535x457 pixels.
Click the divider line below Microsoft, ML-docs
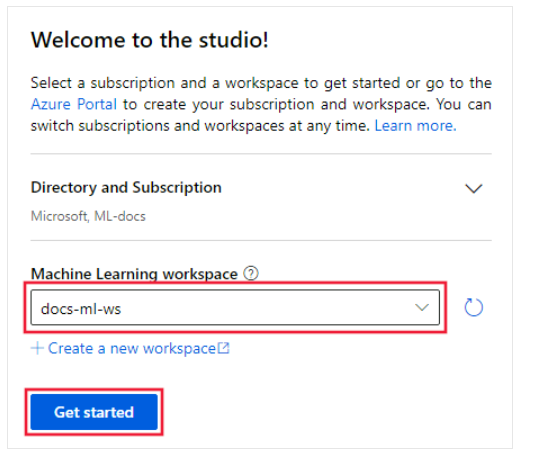point(261,240)
